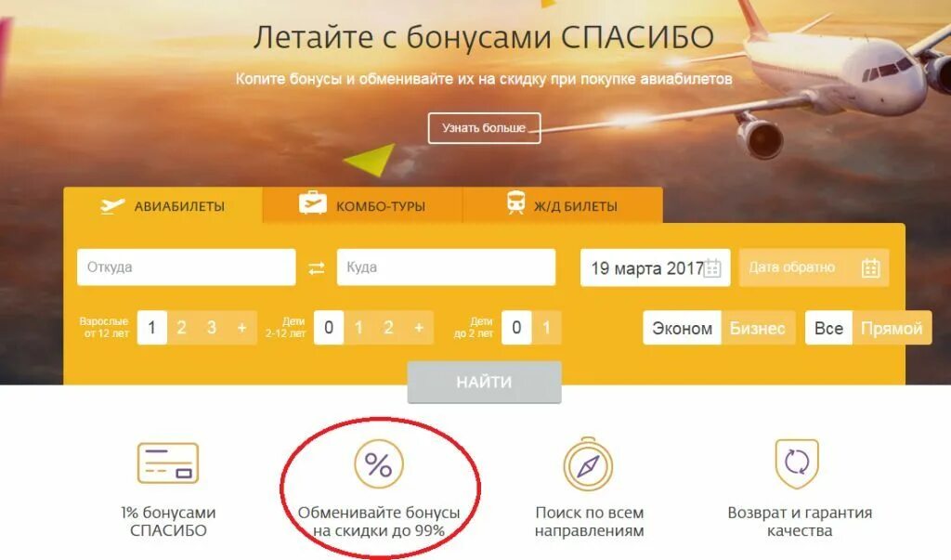Viewport: 951px width, 560px height.
Task: Click the airplane icon on Авиабилеты tab
Action: click(112, 205)
